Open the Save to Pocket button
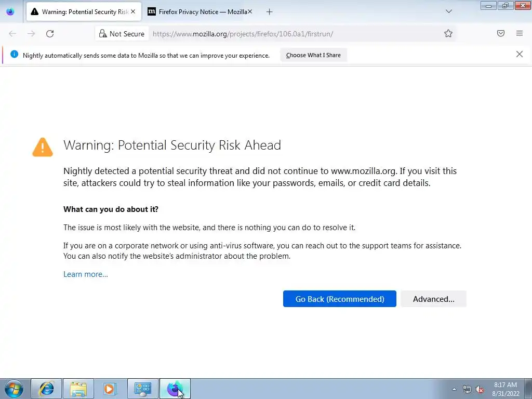The width and height of the screenshot is (532, 399). click(501, 33)
